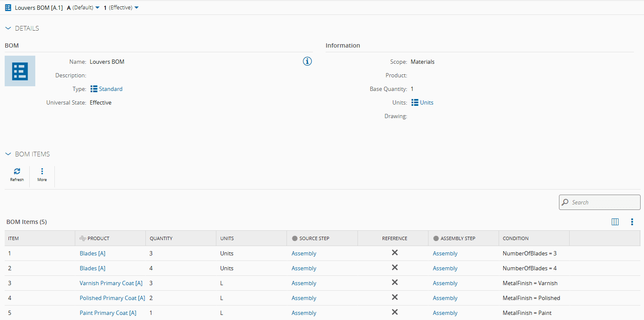The image size is (644, 320).
Task: Click the vertical dots menu above the table
Action: (x=632, y=222)
